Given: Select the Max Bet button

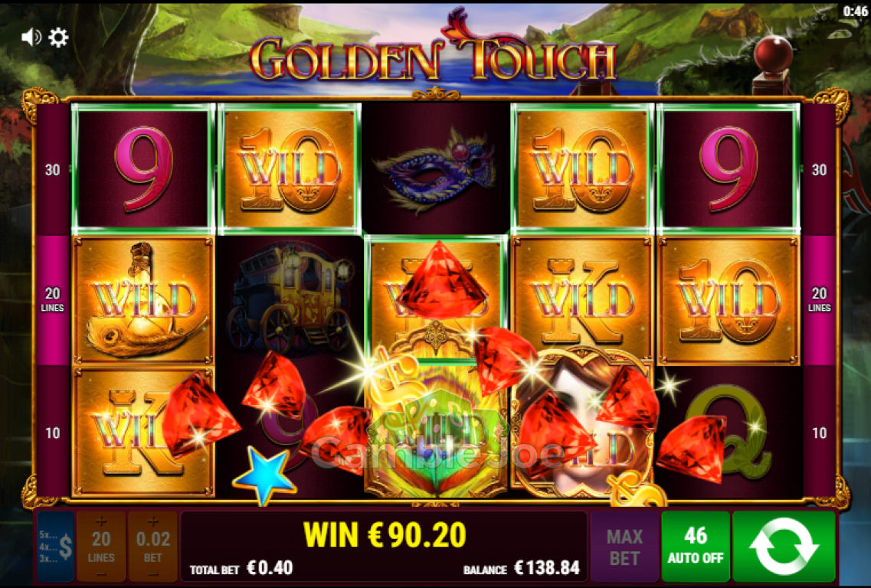Looking at the screenshot, I should pyautogui.click(x=624, y=547).
